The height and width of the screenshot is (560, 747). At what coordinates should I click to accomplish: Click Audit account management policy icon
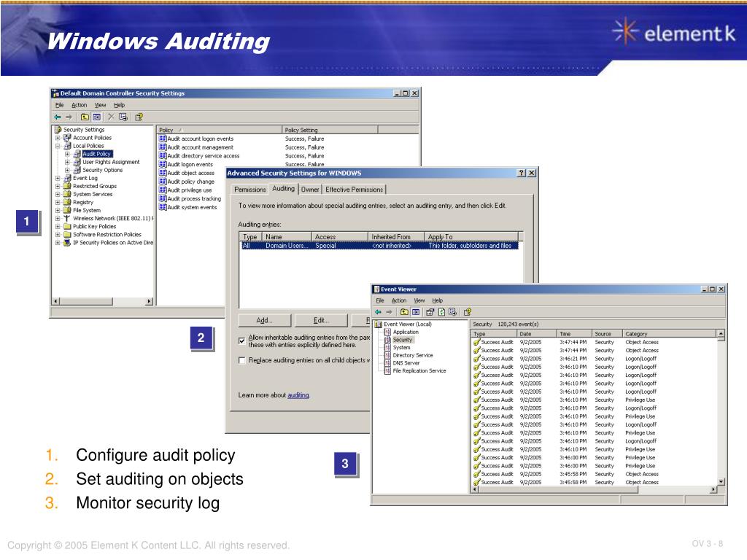pos(163,147)
